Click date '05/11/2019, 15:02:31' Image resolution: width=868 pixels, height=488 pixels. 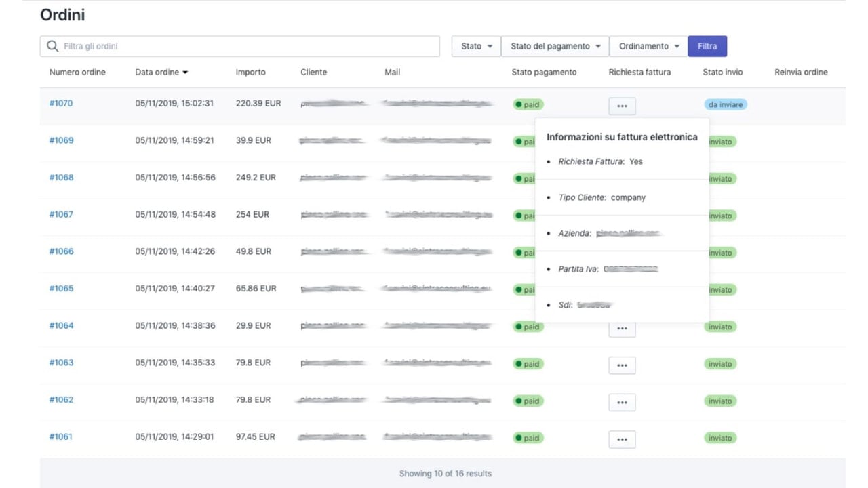pos(174,104)
